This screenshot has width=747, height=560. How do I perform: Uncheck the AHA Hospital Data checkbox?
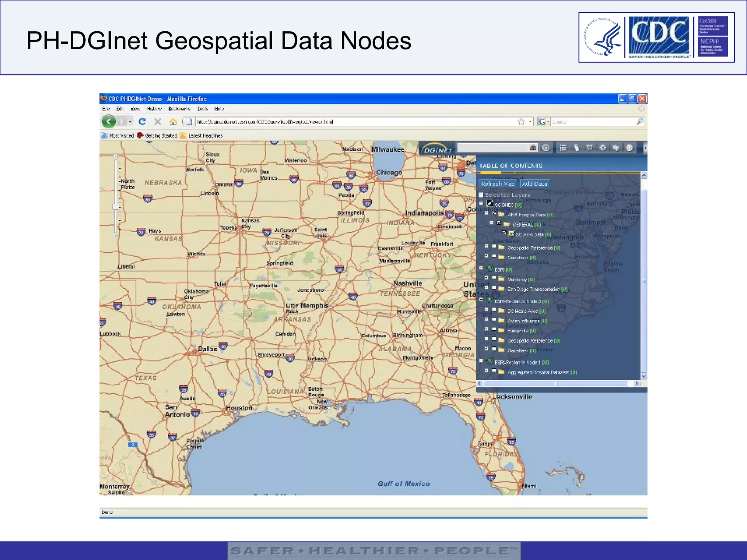coord(494,213)
